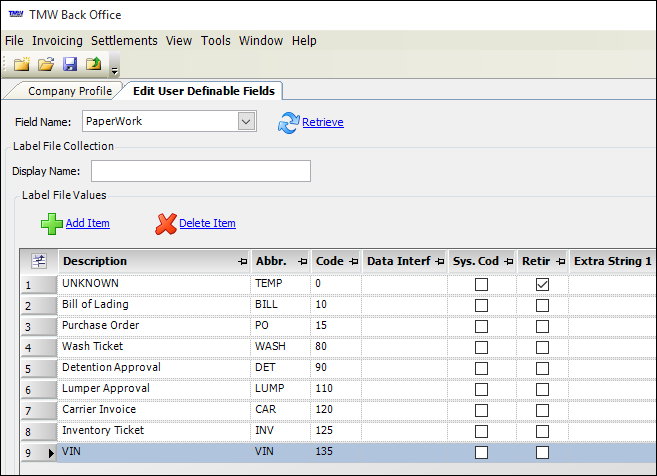Click the Save floppy disk icon
This screenshot has height=476, width=657.
70,65
